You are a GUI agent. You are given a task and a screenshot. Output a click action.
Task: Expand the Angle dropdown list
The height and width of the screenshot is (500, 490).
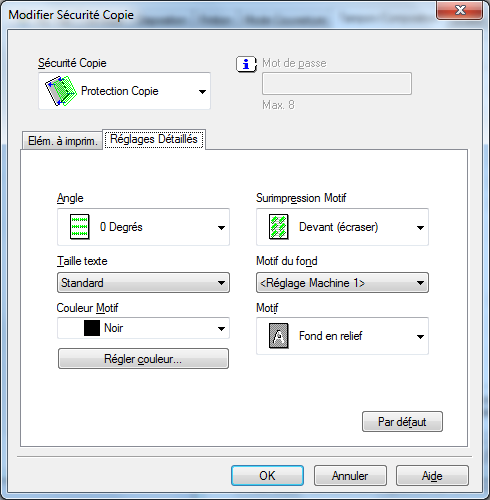tap(221, 228)
